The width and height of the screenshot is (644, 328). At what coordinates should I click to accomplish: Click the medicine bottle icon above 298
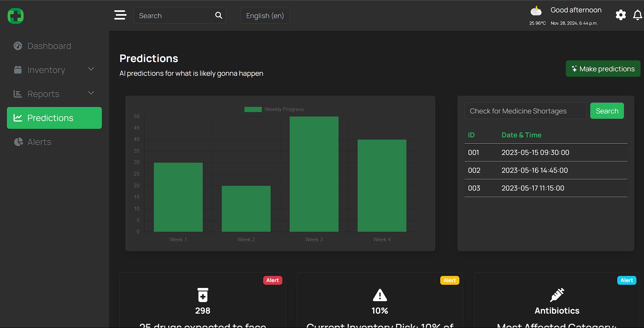click(203, 295)
